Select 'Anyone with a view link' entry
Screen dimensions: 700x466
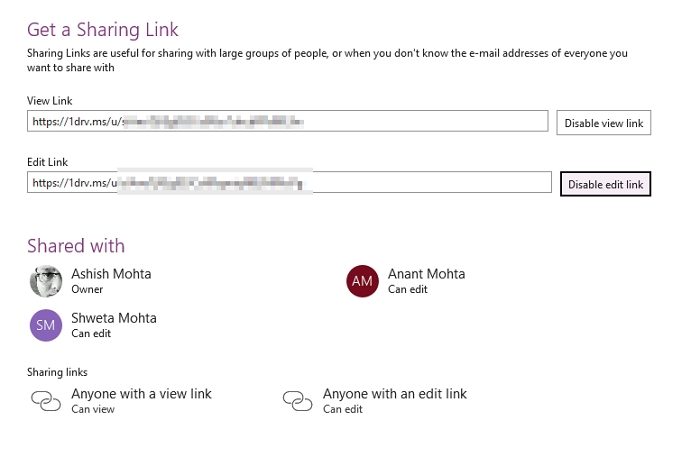(x=121, y=401)
